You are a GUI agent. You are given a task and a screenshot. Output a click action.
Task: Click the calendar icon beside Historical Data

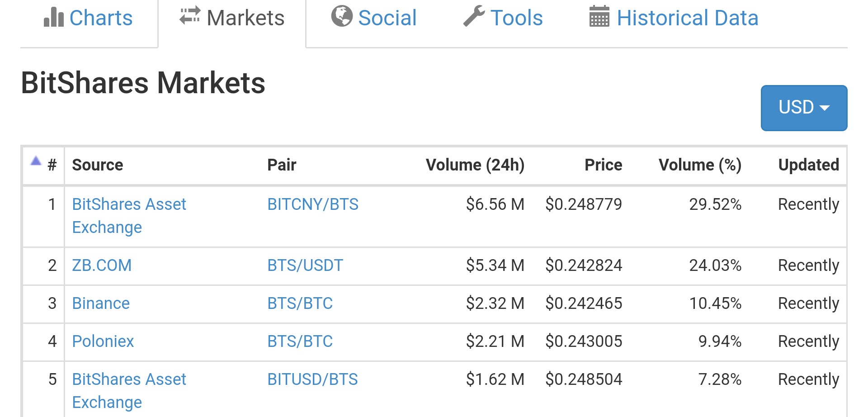599,17
